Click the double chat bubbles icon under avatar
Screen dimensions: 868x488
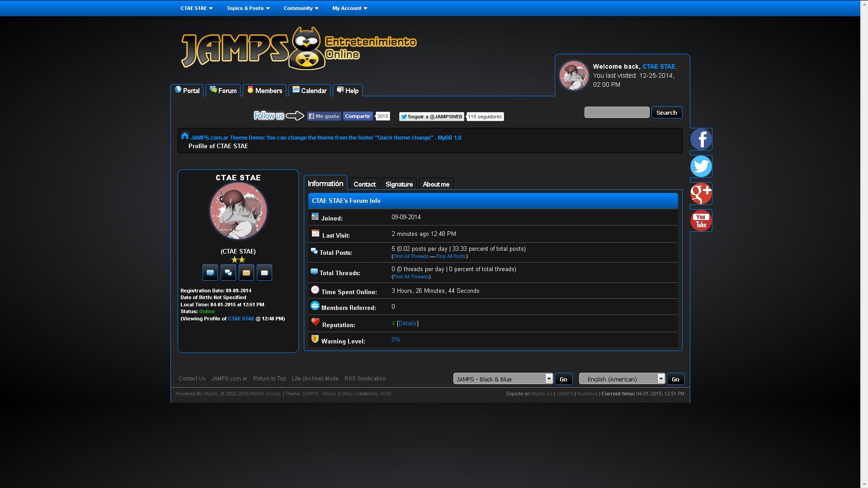point(228,272)
